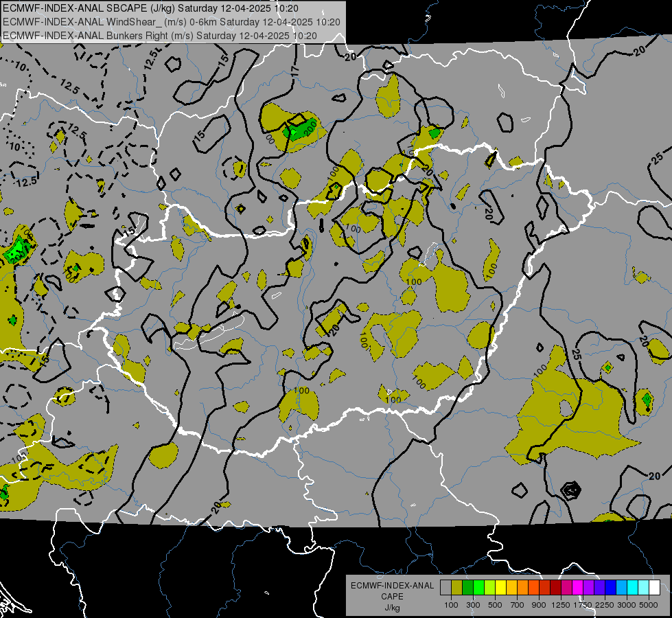Click the '500' legend tick label
The width and height of the screenshot is (672, 618).
tap(495, 605)
